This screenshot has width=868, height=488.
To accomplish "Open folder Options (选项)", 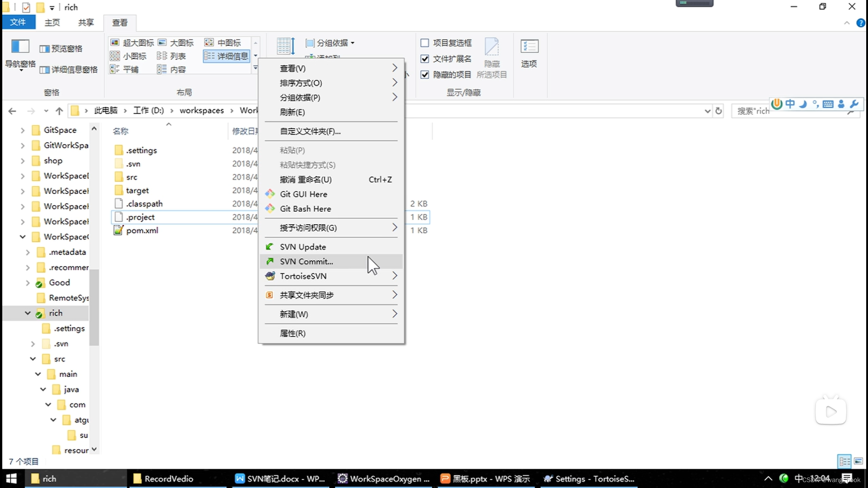I will (529, 53).
